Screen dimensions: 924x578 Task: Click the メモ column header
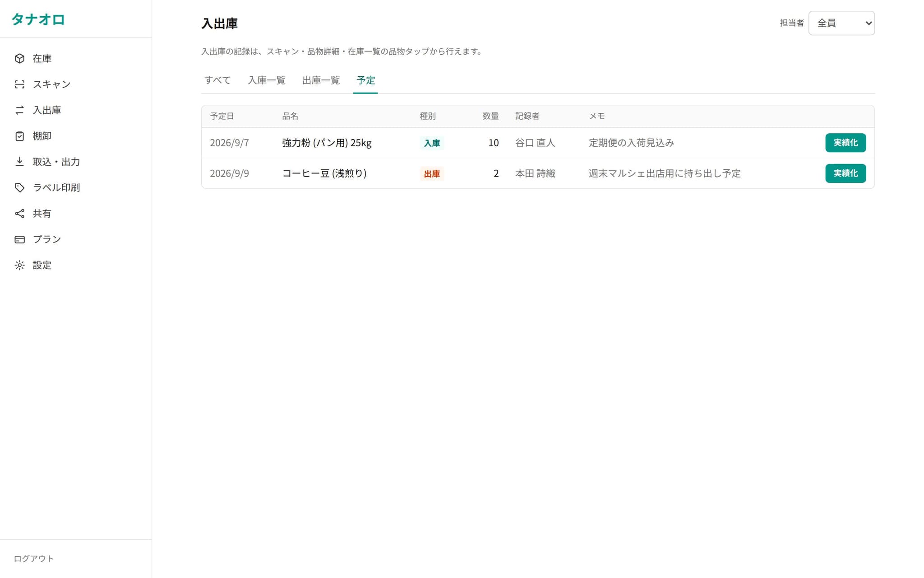click(x=597, y=116)
